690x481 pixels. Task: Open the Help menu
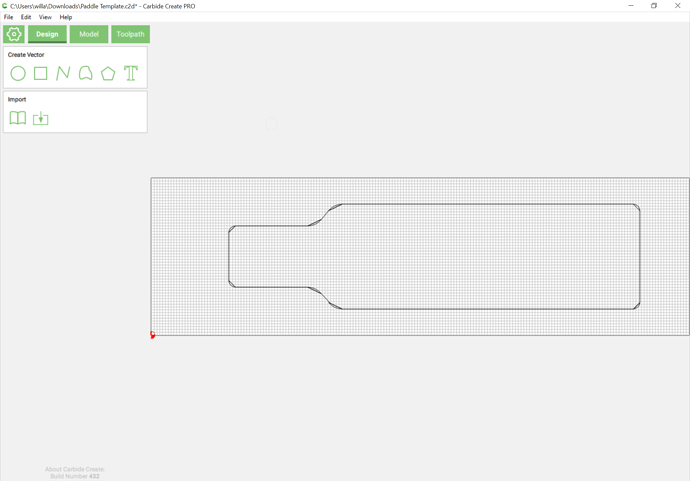(x=66, y=17)
